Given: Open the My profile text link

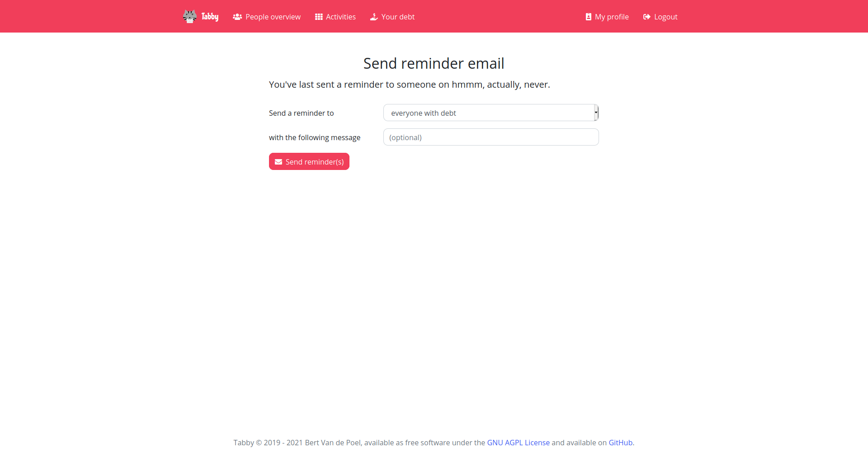Looking at the screenshot, I should click(612, 17).
